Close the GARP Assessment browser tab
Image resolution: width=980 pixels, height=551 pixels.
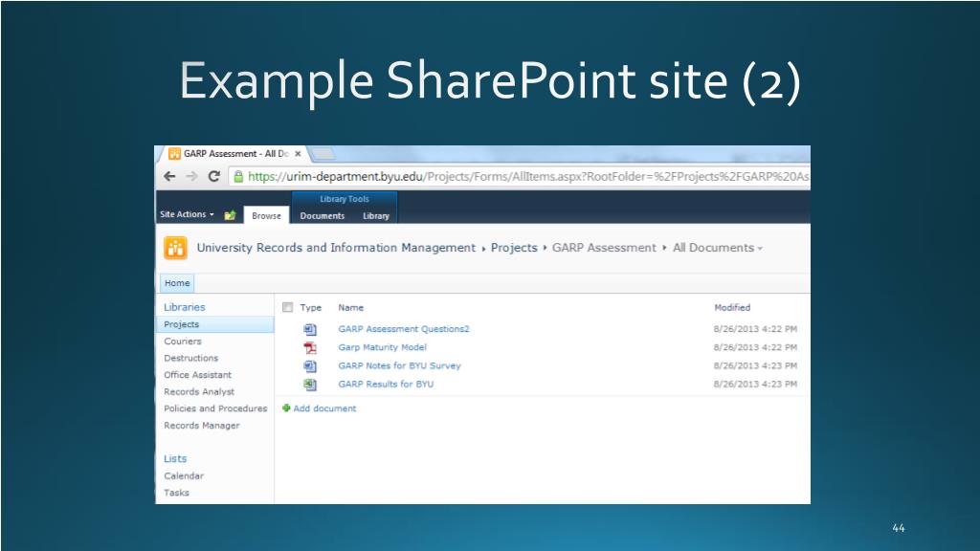(298, 154)
